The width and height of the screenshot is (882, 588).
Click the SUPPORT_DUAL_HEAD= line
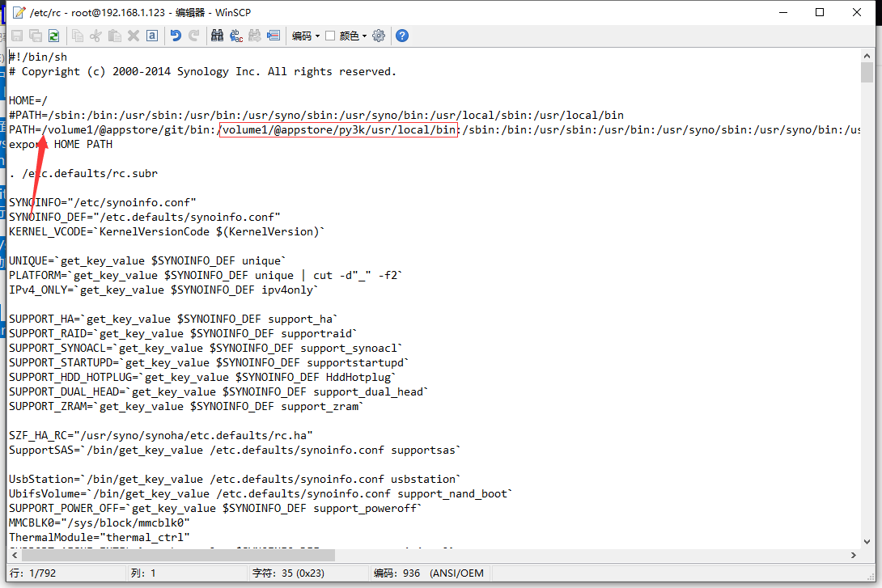click(218, 391)
